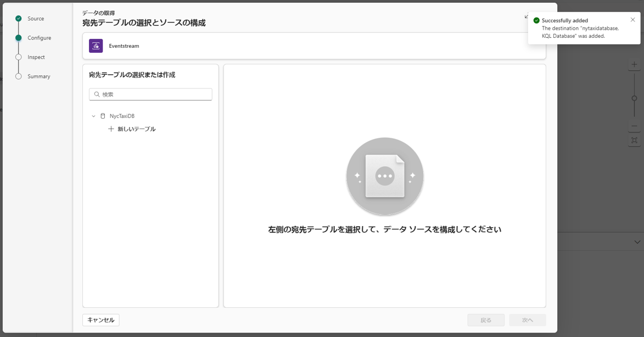Click the green completed Source step circle
644x337 pixels.
tap(19, 19)
